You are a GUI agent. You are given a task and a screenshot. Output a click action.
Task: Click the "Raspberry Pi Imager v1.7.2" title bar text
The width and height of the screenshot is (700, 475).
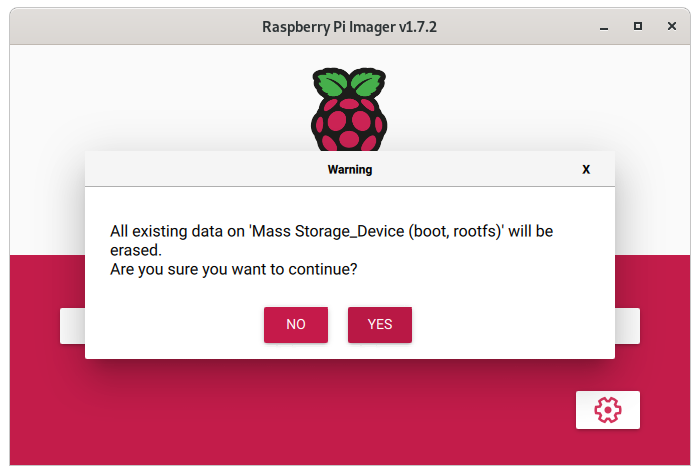click(349, 27)
